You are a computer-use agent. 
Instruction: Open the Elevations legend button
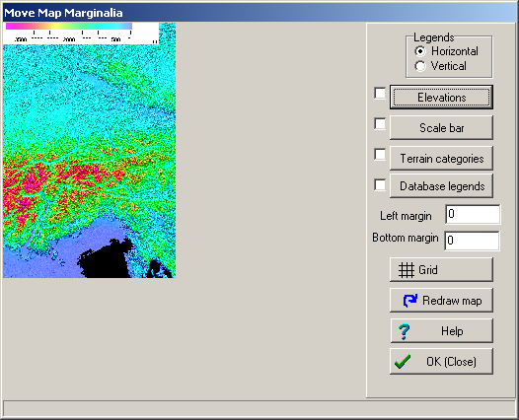coord(442,98)
